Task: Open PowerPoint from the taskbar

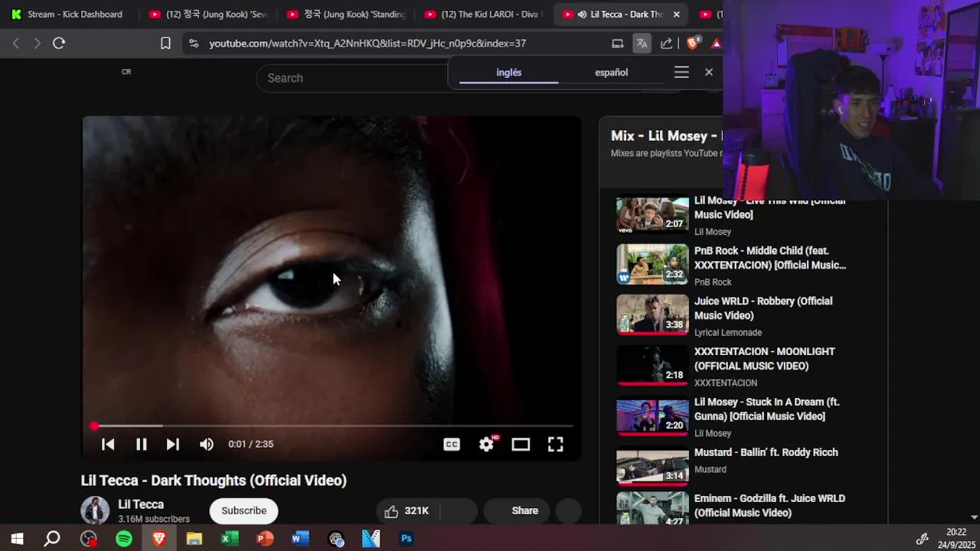Action: click(x=265, y=539)
